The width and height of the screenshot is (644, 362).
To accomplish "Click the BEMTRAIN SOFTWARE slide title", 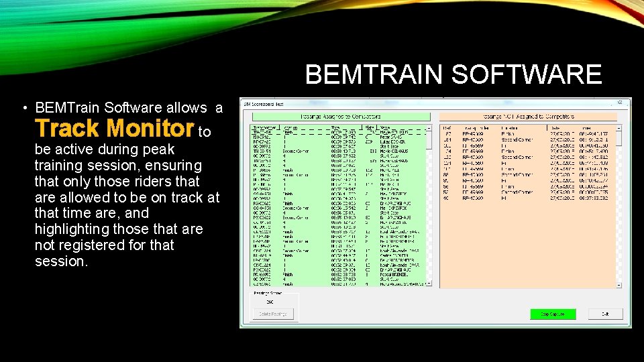I will (453, 74).
